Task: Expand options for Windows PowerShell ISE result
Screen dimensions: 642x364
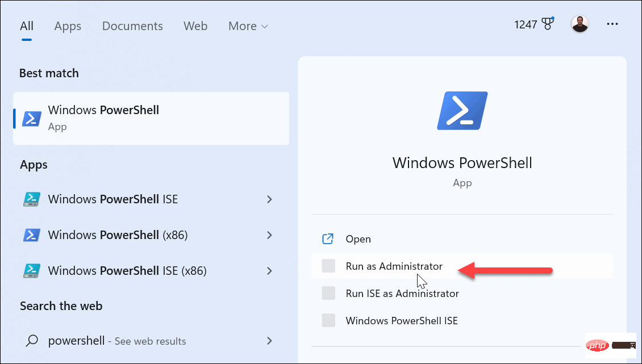Action: click(x=269, y=199)
